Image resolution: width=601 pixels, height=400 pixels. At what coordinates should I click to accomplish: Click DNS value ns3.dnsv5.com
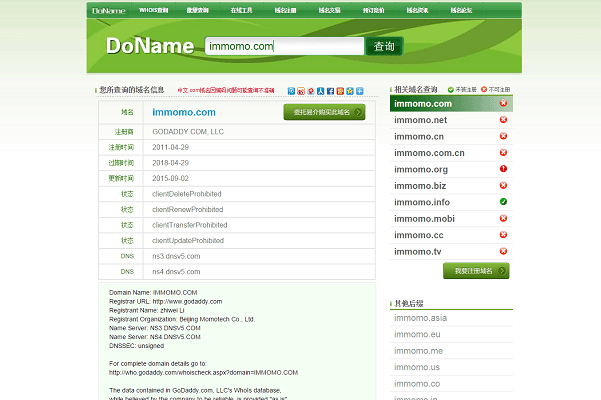176,256
